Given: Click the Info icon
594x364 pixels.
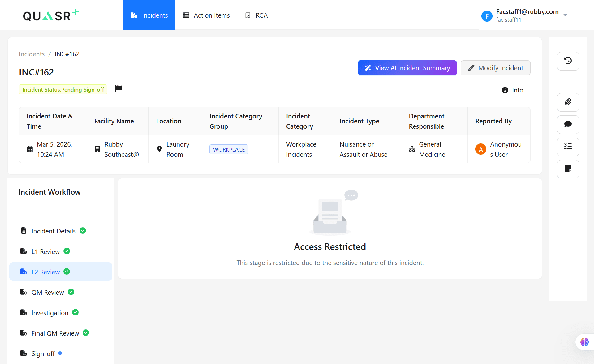Looking at the screenshot, I should (x=505, y=90).
